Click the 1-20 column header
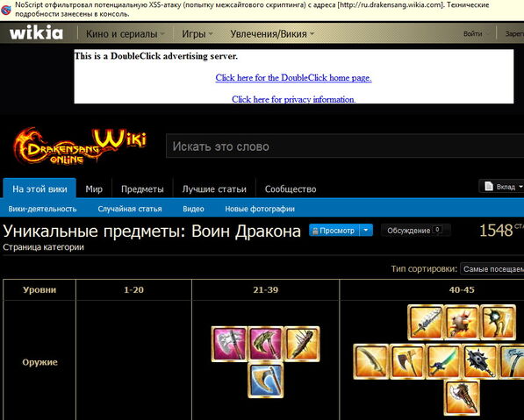The width and height of the screenshot is (524, 420). point(133,290)
